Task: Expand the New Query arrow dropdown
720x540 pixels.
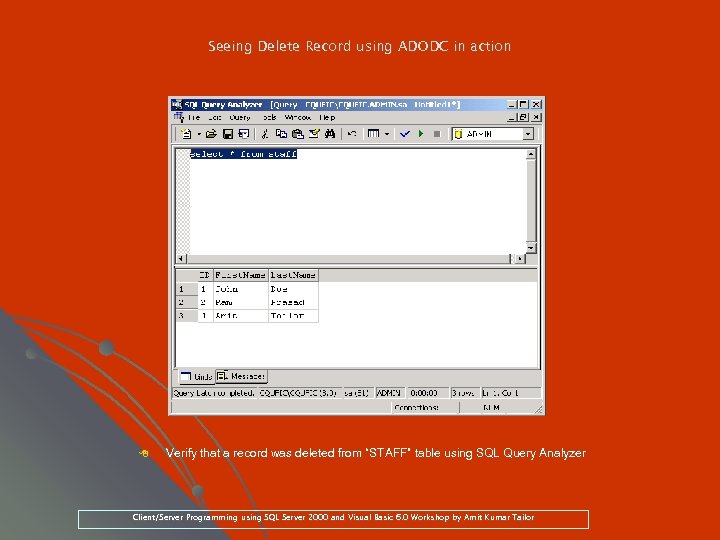Action: coord(199,134)
